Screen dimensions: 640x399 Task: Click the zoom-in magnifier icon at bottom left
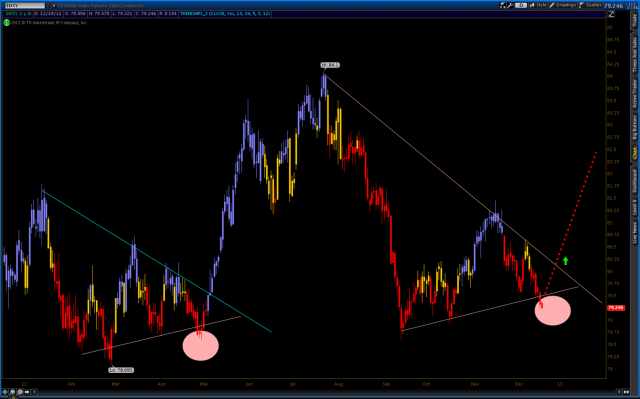pyautogui.click(x=13, y=392)
